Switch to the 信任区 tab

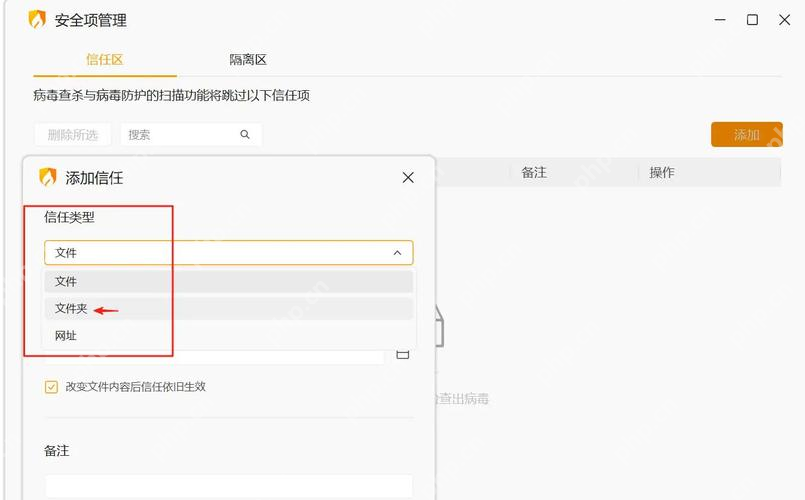click(105, 60)
